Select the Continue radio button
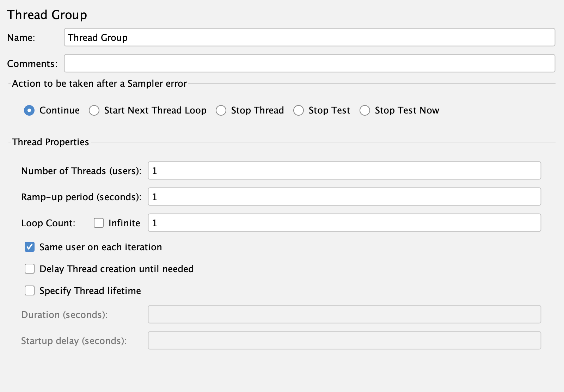The image size is (564, 392). coord(29,110)
